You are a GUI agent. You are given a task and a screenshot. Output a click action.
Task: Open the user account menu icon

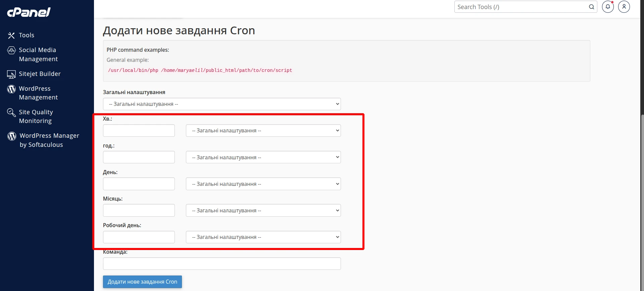tap(624, 7)
